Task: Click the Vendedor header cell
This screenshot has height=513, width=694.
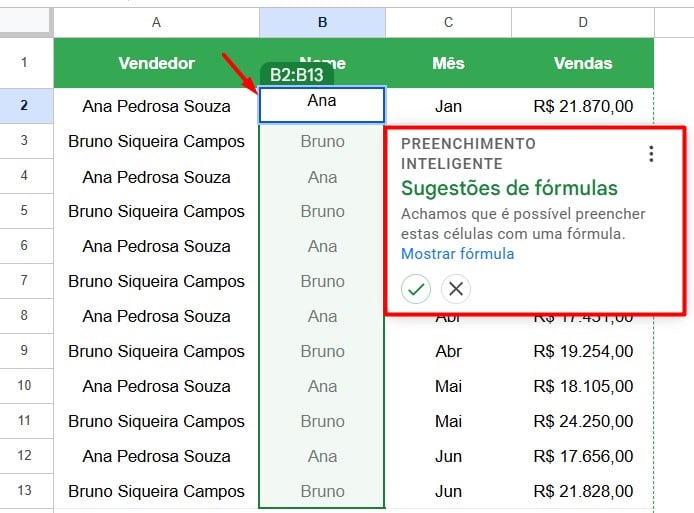Action: click(x=156, y=63)
